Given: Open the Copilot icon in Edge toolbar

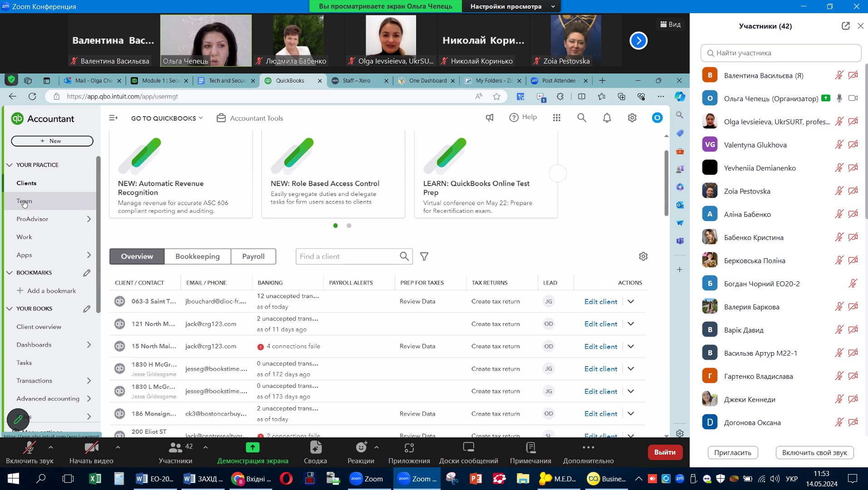Looking at the screenshot, I should click(680, 97).
